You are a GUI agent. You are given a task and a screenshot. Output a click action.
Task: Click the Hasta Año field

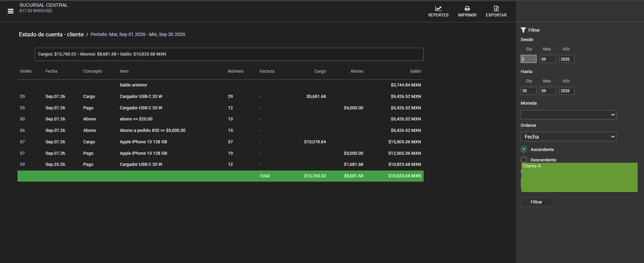click(x=567, y=91)
